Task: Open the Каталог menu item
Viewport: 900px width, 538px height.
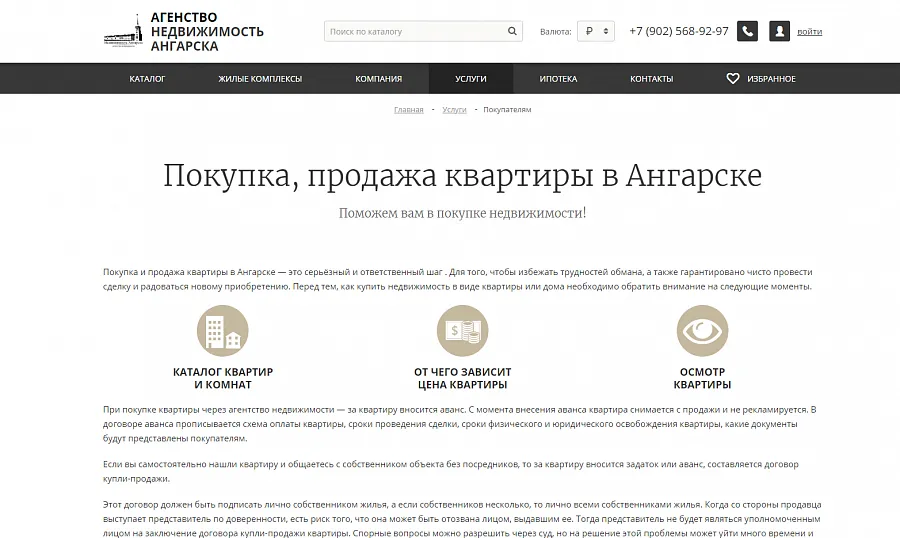Action: click(148, 79)
